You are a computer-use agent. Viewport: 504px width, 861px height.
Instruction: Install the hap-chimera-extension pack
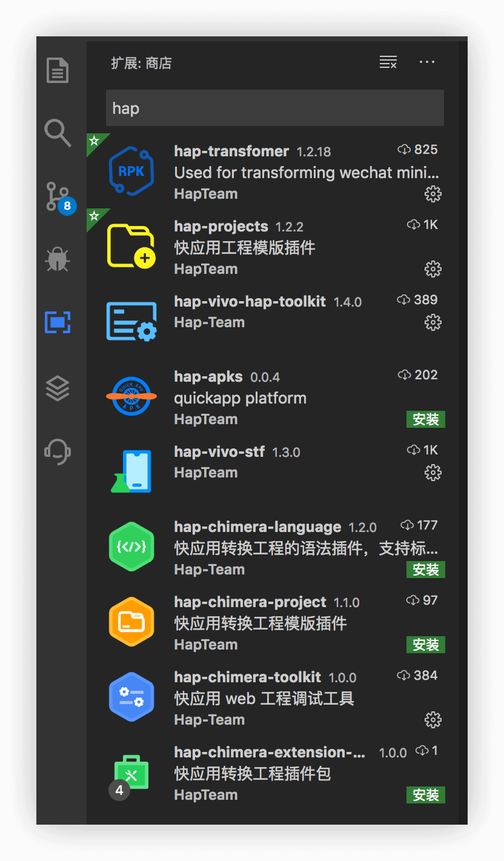click(425, 795)
